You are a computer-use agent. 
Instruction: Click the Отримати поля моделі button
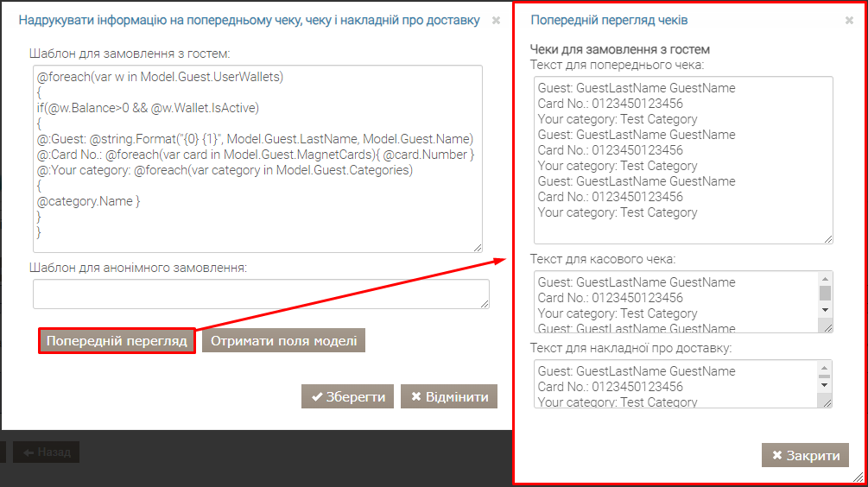click(284, 340)
